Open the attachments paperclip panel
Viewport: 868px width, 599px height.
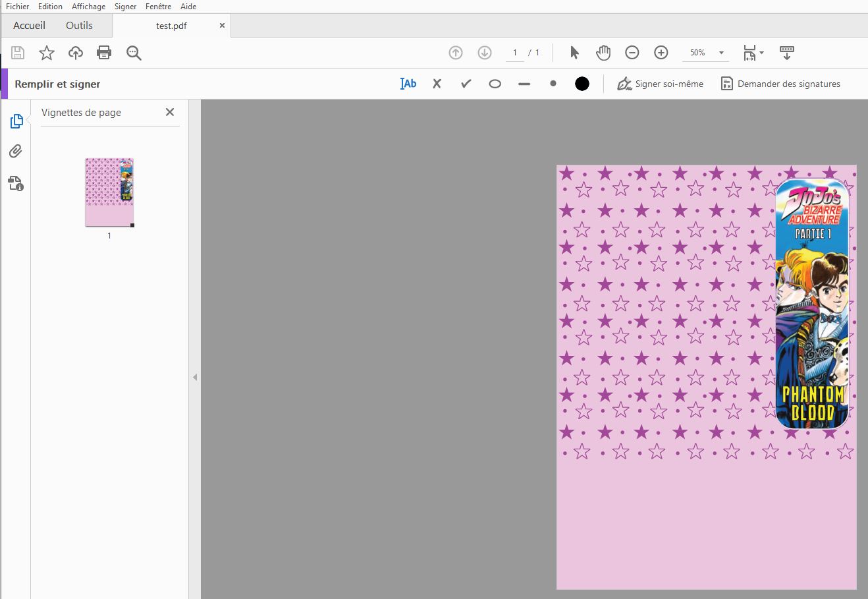click(16, 152)
